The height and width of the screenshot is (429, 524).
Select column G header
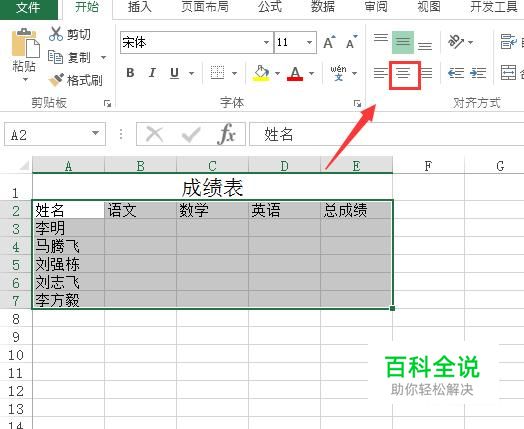(x=495, y=165)
